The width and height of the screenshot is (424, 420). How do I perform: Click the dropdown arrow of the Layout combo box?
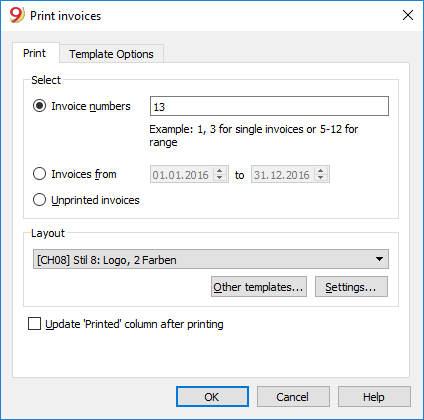[379, 259]
